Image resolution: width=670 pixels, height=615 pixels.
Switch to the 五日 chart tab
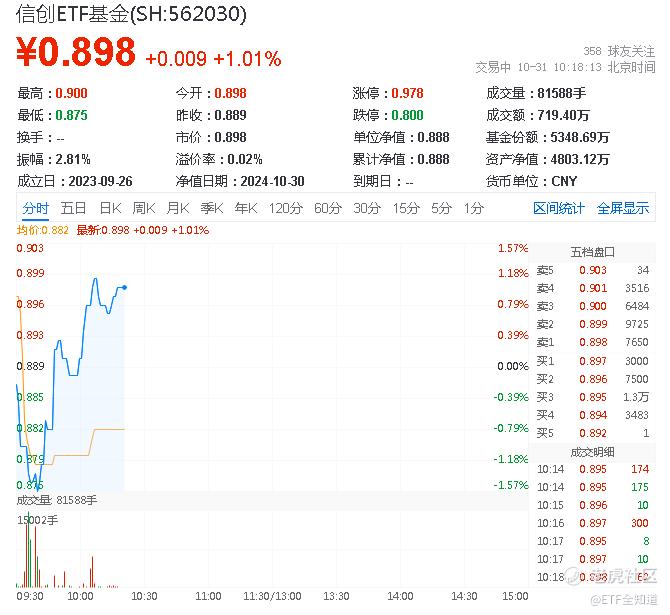[x=73, y=208]
